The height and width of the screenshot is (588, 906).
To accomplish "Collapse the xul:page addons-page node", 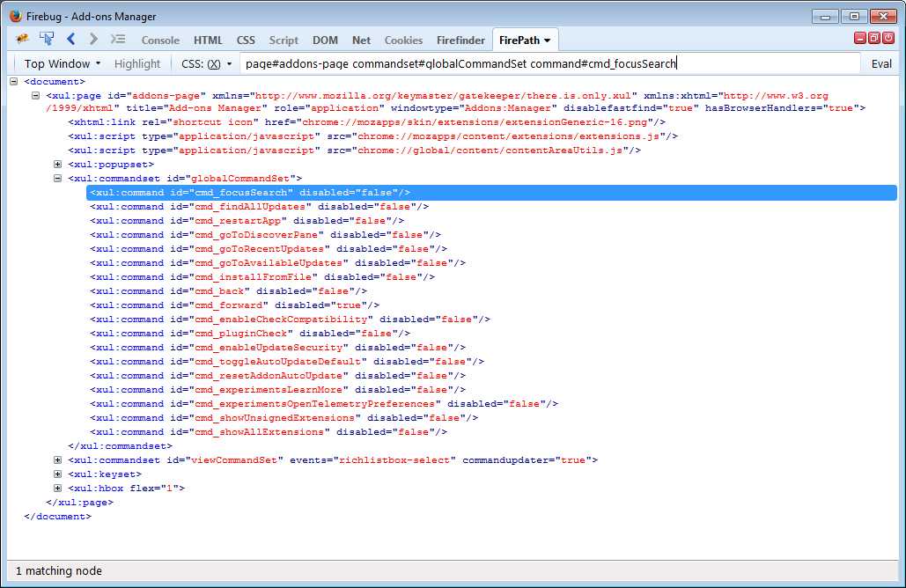I will (36, 95).
